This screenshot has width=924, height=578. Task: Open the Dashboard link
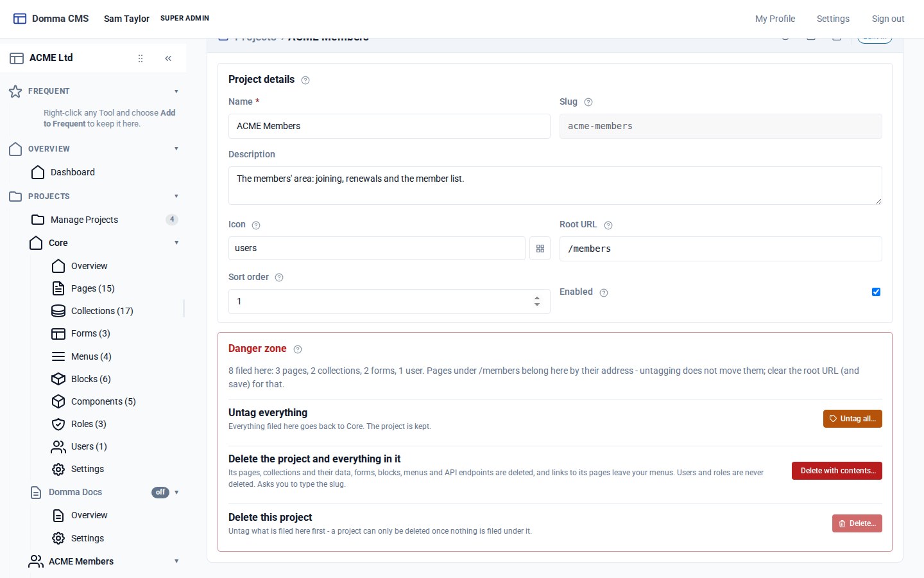click(73, 172)
